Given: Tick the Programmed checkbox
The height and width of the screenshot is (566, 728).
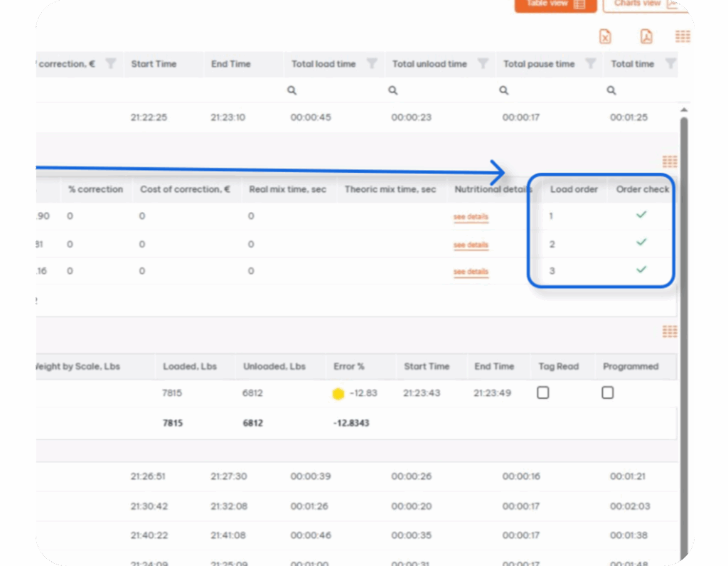Looking at the screenshot, I should pos(608,393).
